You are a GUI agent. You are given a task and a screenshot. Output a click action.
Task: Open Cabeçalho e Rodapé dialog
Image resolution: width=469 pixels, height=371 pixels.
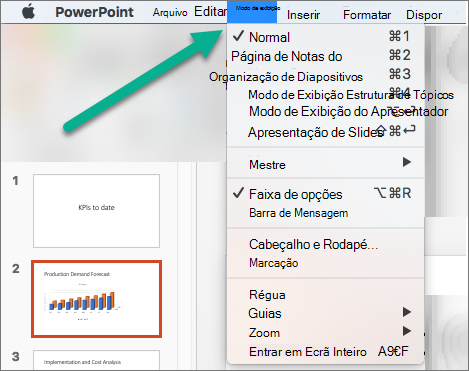click(325, 244)
